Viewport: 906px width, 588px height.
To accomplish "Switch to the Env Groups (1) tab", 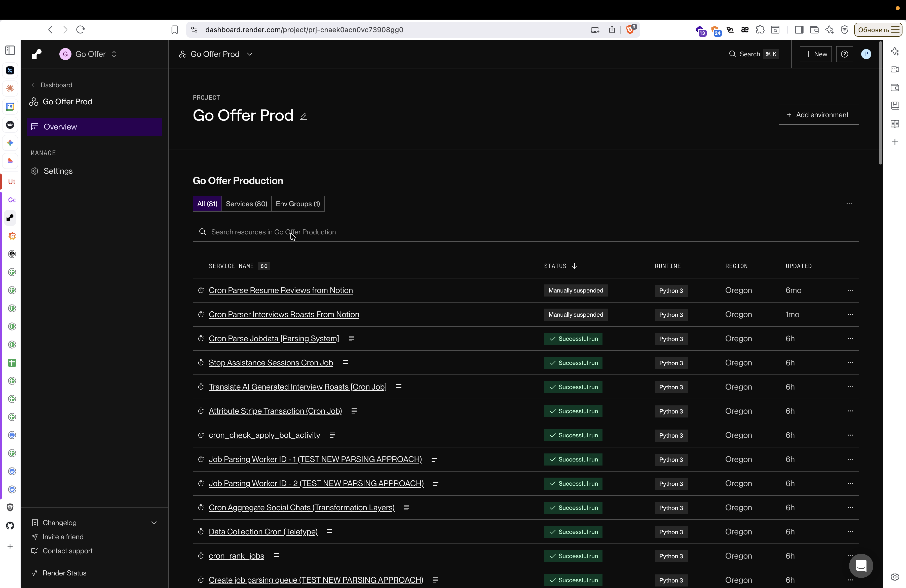I will (x=298, y=204).
